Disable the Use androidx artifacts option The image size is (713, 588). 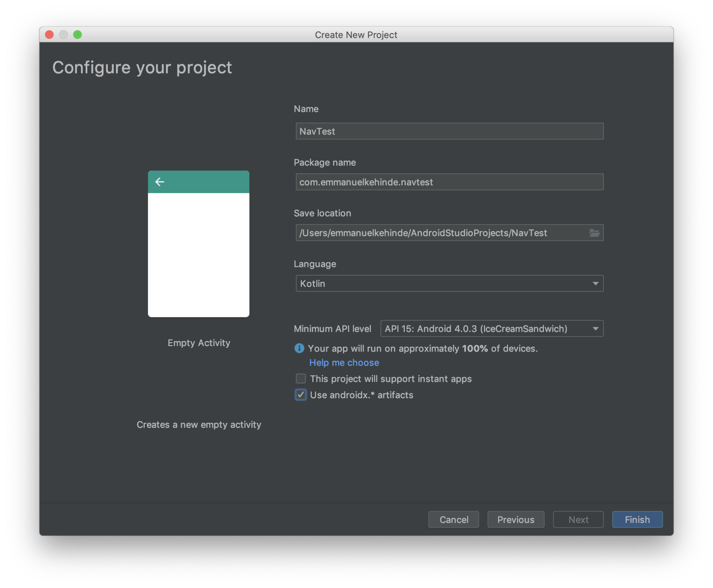[x=300, y=394]
